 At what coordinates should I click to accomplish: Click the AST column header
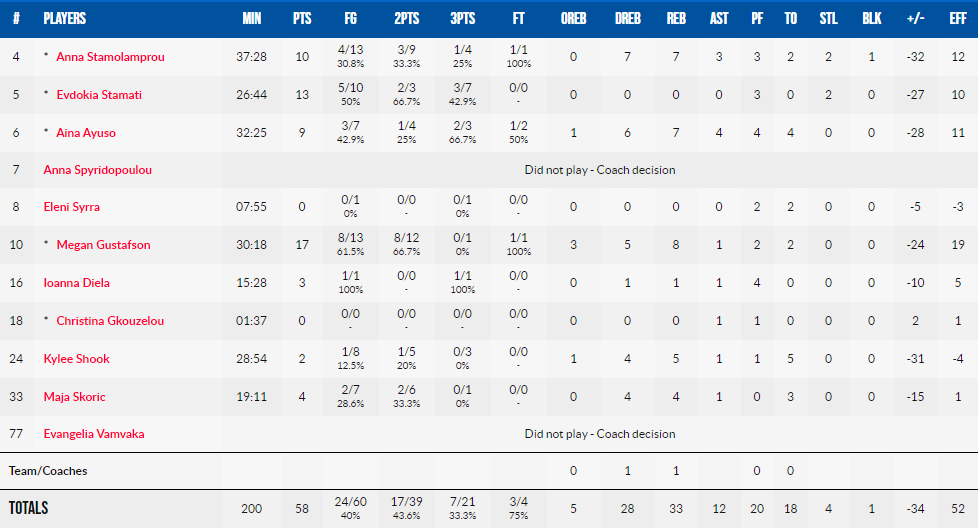719,19
